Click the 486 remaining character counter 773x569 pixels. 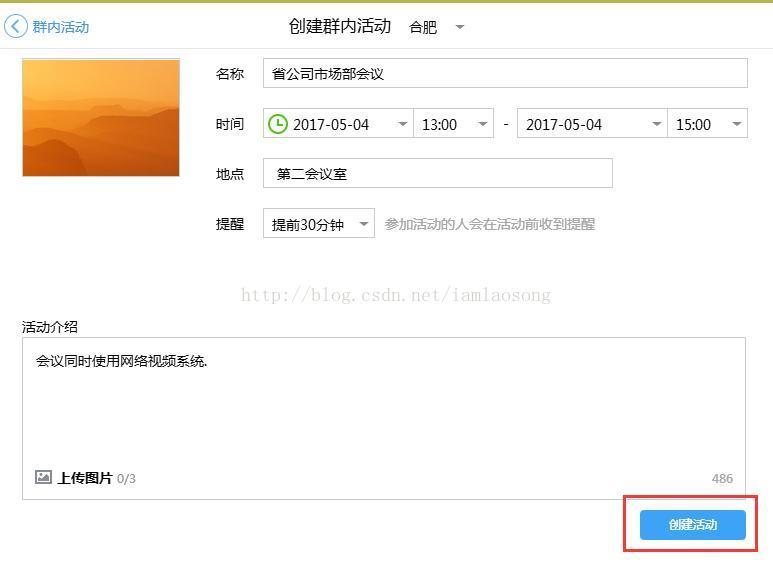[x=722, y=479]
